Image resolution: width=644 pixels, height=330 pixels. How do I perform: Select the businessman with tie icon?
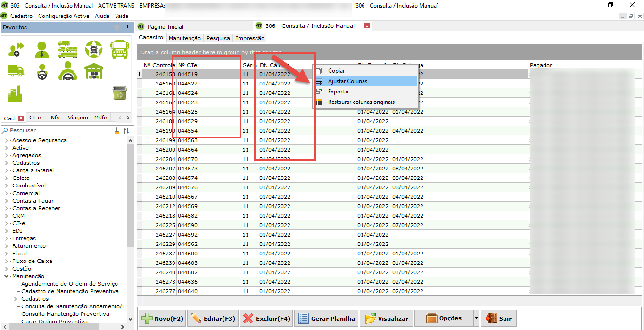point(42,49)
